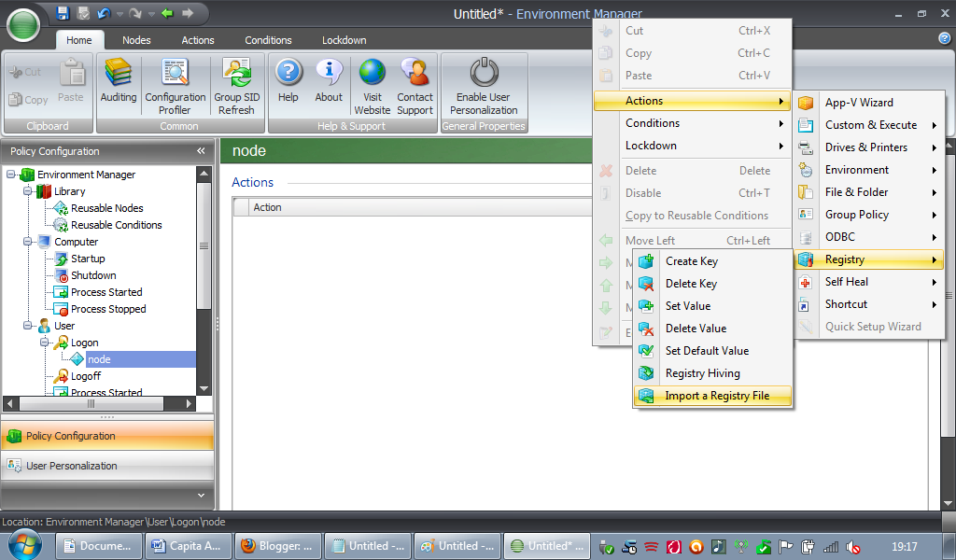Viewport: 956px width, 560px height.
Task: Launch the App-V Wizard
Action: pos(869,103)
